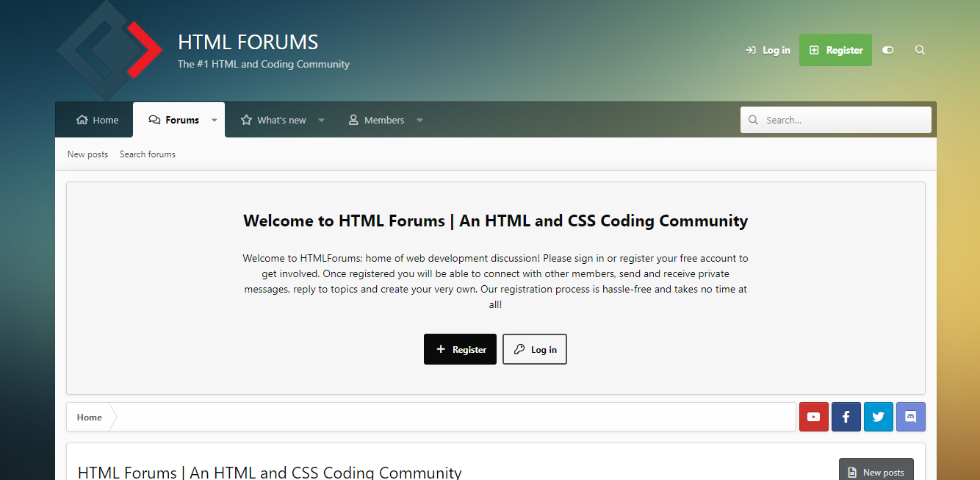Click the Discord social icon
This screenshot has height=480, width=980.
(910, 417)
